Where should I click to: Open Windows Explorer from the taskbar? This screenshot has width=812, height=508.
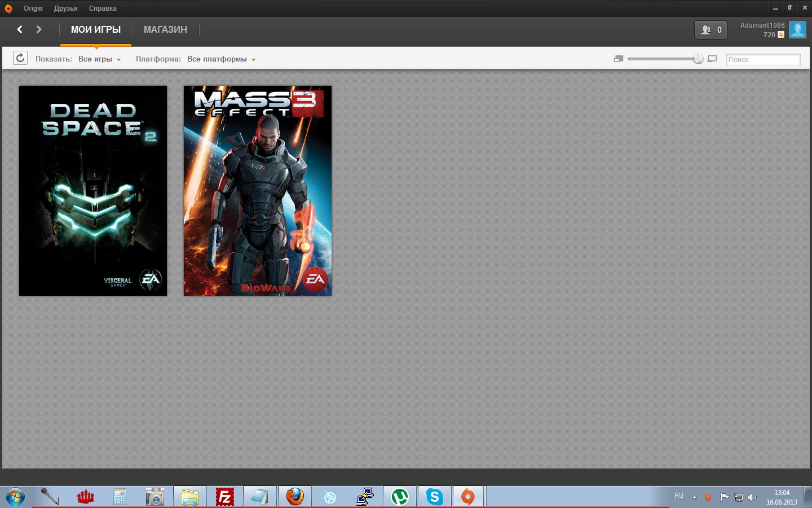190,497
